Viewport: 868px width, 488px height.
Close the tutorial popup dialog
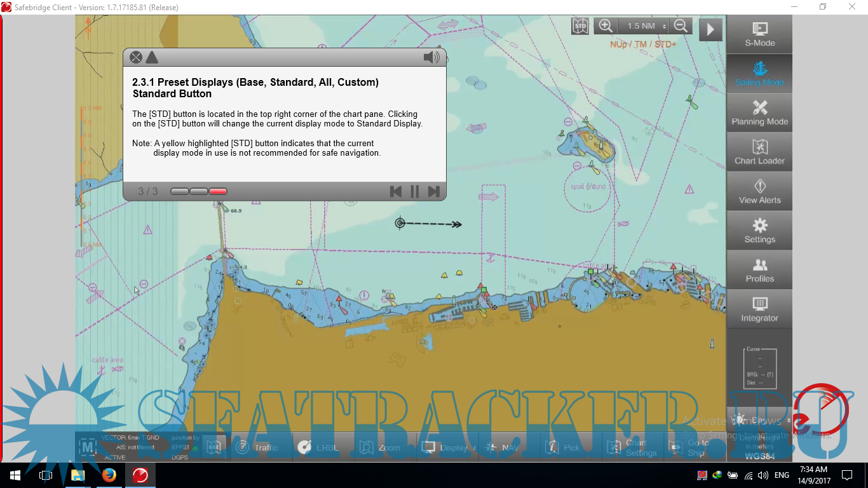(x=136, y=57)
